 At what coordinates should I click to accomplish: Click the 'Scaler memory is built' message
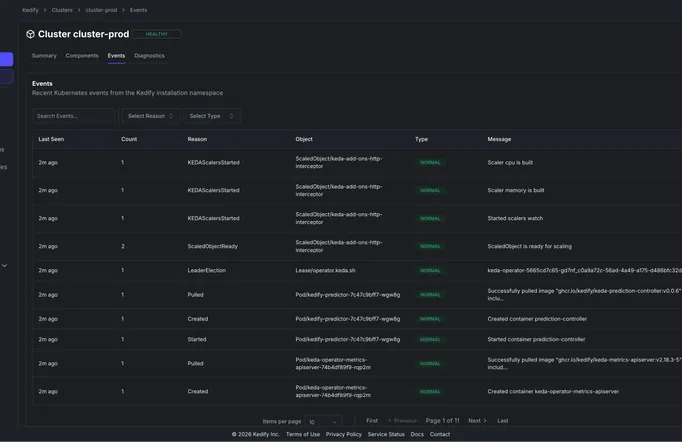tap(516, 190)
